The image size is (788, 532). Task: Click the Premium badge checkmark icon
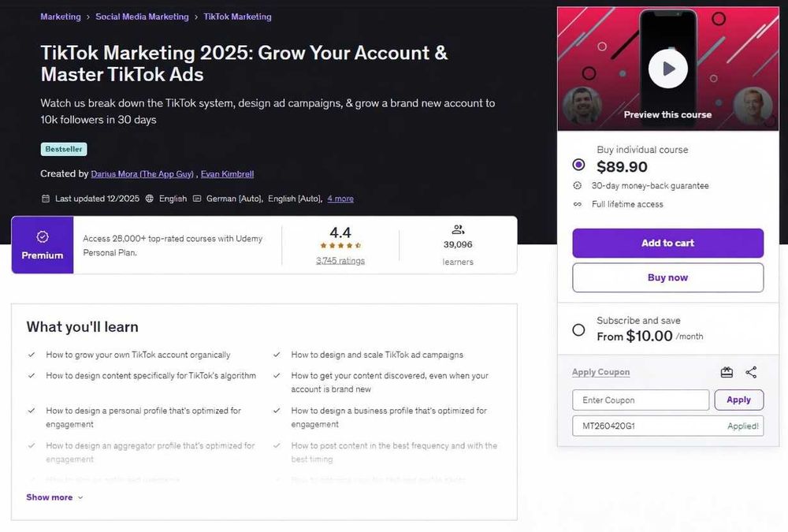(x=43, y=236)
